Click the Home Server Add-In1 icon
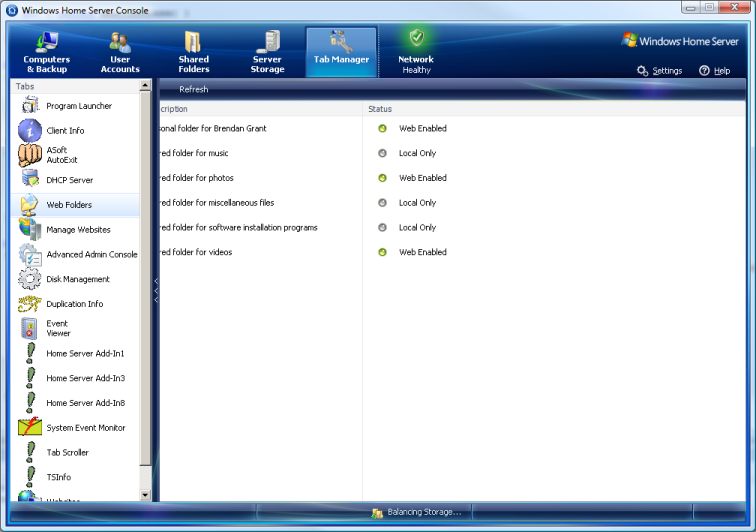This screenshot has height=532, width=756. (30, 353)
